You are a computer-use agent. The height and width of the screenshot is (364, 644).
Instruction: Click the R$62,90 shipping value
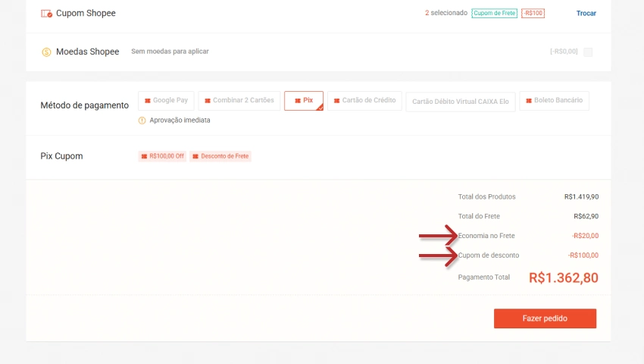(586, 216)
